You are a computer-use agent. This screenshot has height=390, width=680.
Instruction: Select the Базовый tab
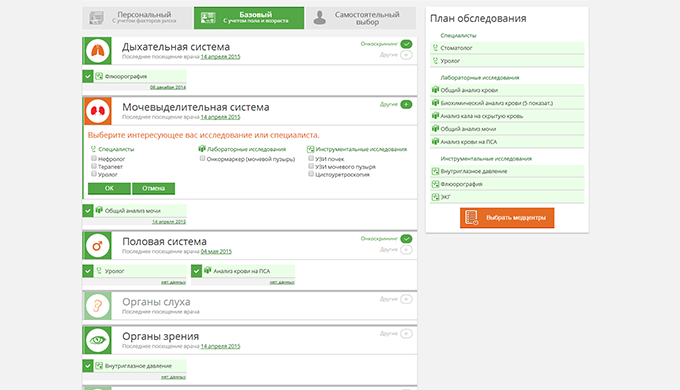click(x=249, y=18)
